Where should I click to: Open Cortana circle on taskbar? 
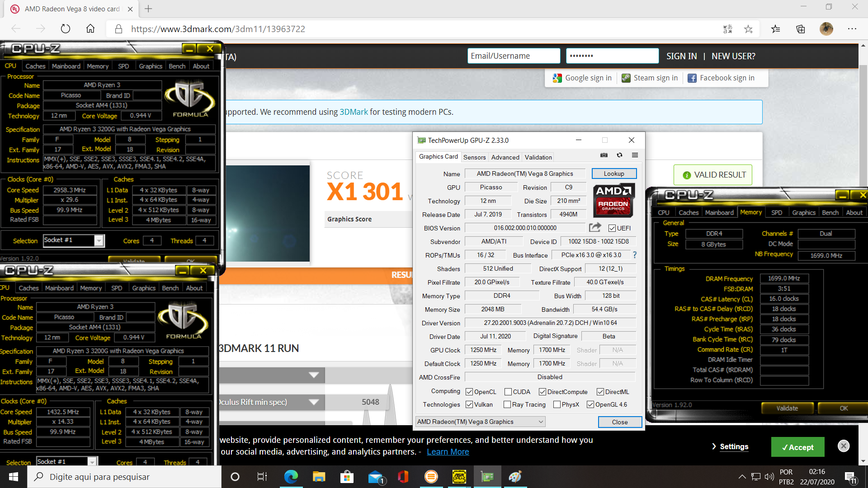coord(235,477)
